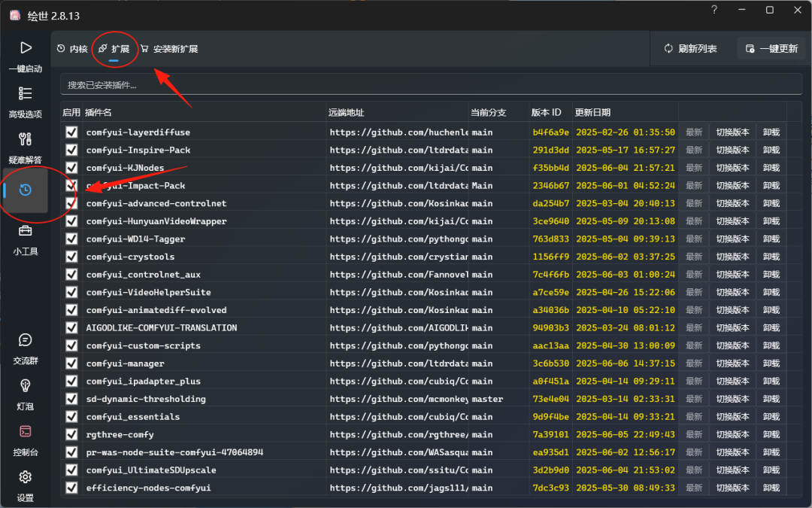Click 切换版本 for comfyui-Impact-Pack
This screenshot has height=508, width=812.
(732, 186)
